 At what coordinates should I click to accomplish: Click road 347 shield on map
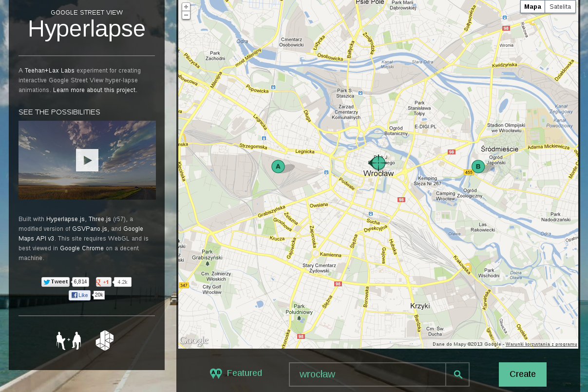[x=184, y=285]
